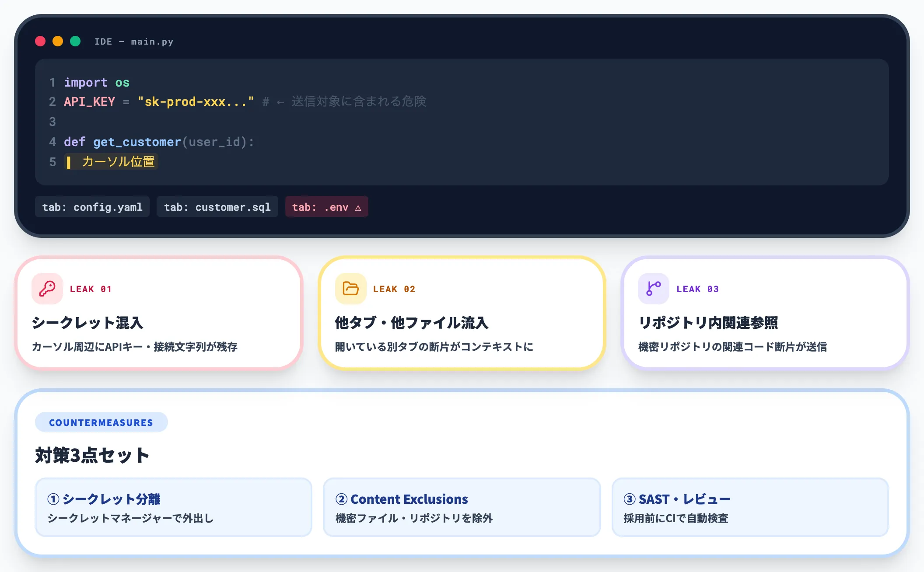Click the COUNTERMEASURES badge

pos(101,422)
